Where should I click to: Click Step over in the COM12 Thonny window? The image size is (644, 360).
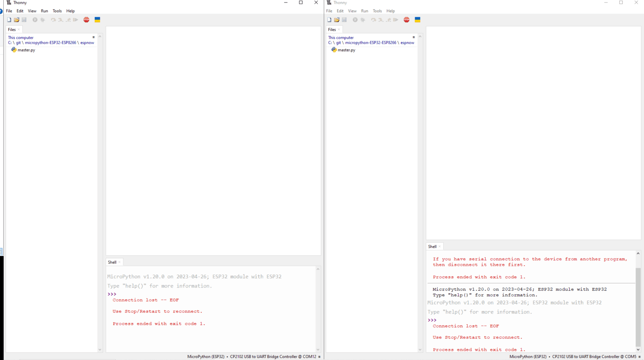(53, 20)
